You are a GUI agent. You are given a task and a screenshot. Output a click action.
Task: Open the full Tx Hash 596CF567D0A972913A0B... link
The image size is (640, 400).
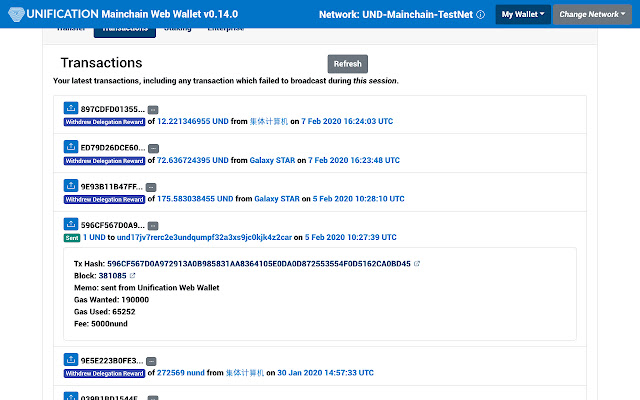coord(259,264)
